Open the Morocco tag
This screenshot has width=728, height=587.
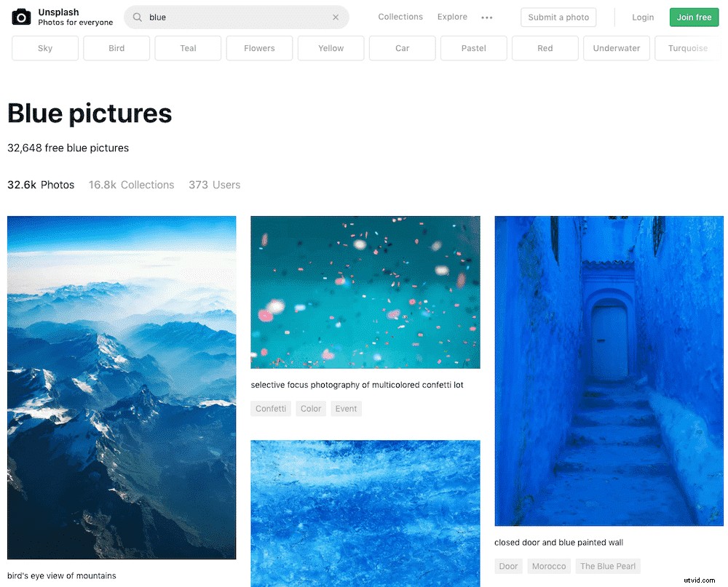point(548,566)
